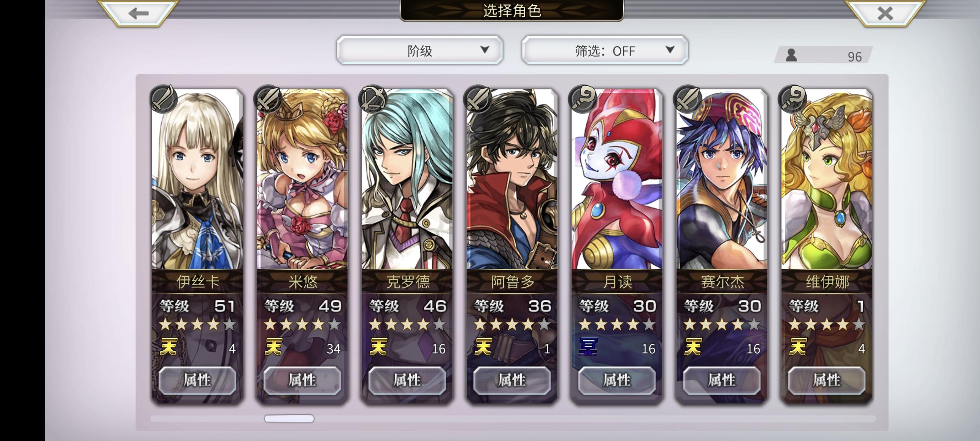Viewport: 980px width, 441px height.
Task: Open 属性 for 赛尔杰
Action: 722,381
